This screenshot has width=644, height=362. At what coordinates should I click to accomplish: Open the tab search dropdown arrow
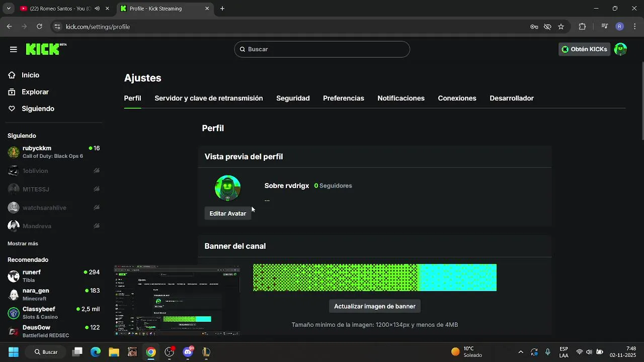coord(9,9)
